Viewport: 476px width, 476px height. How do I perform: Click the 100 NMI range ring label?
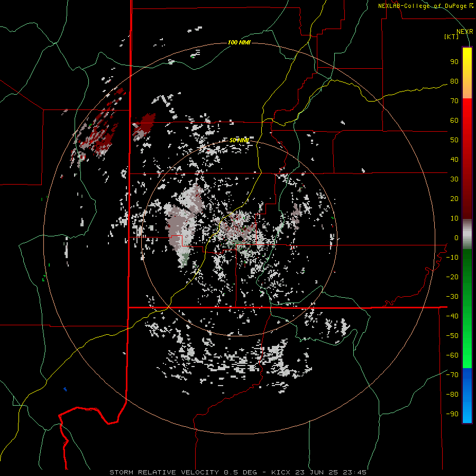pyautogui.click(x=239, y=42)
